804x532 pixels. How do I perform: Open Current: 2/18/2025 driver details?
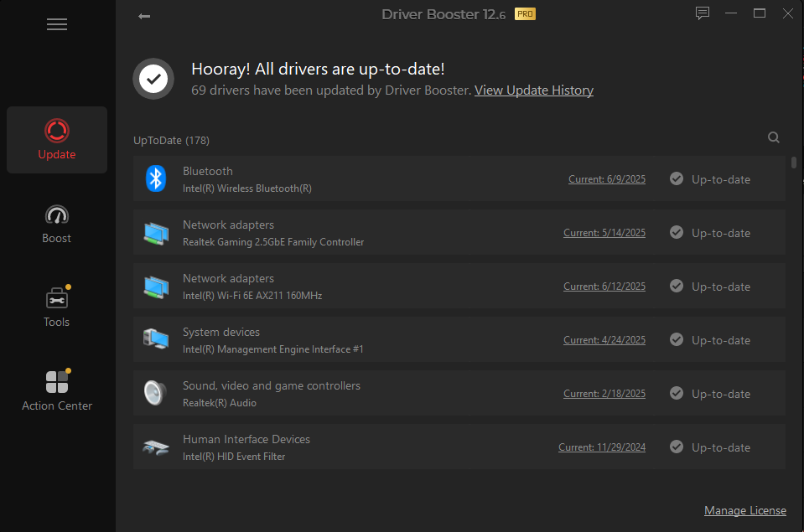pyautogui.click(x=604, y=394)
